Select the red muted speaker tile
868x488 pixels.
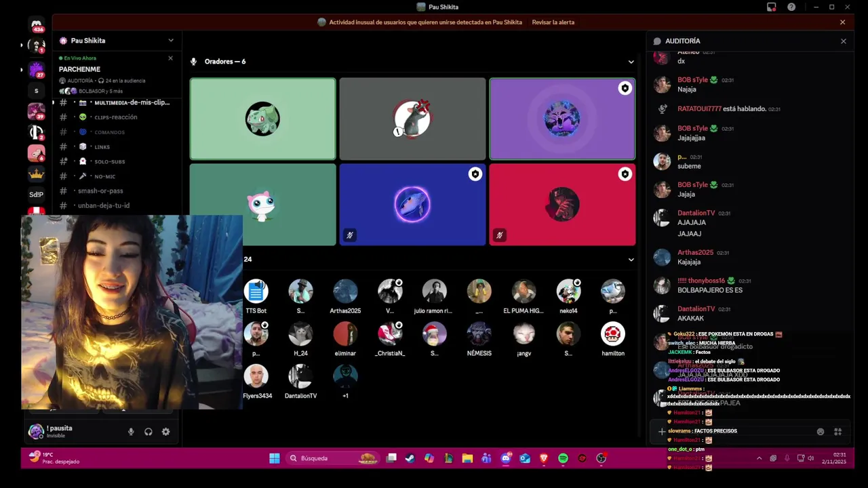tap(562, 205)
